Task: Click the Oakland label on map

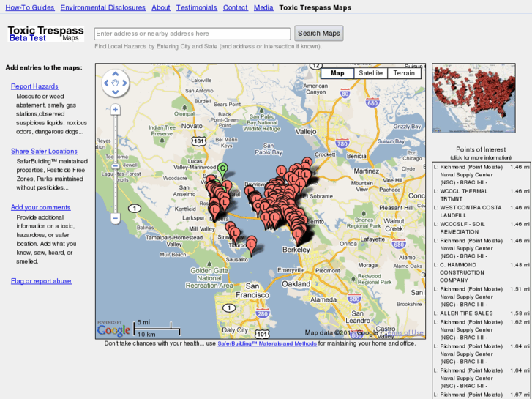Action: click(296, 283)
